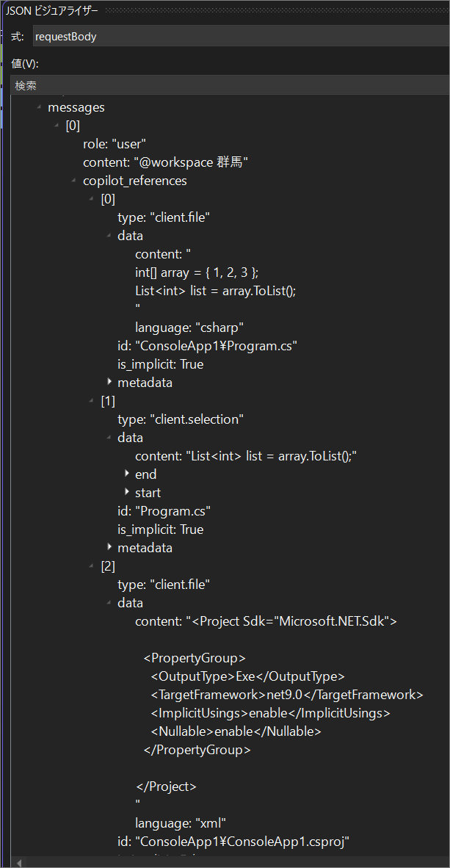Click the horizontal scrollbar left arrow
Image resolution: width=450 pixels, height=868 pixels.
(19, 863)
